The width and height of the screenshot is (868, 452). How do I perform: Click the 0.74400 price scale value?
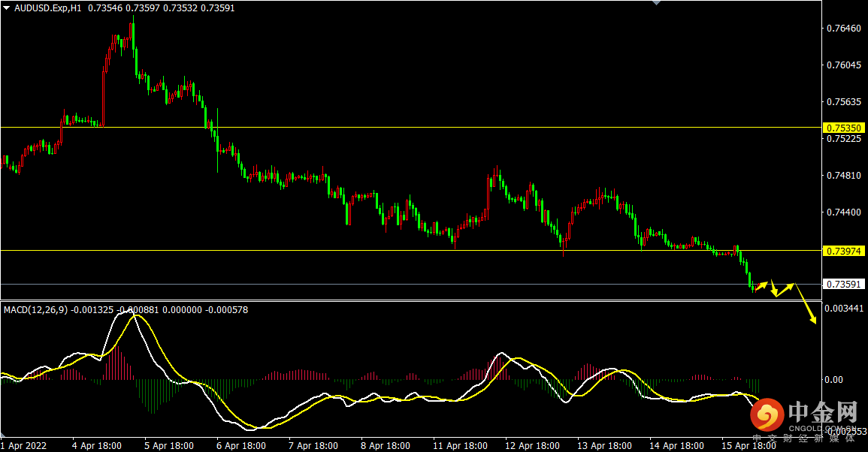[842, 212]
